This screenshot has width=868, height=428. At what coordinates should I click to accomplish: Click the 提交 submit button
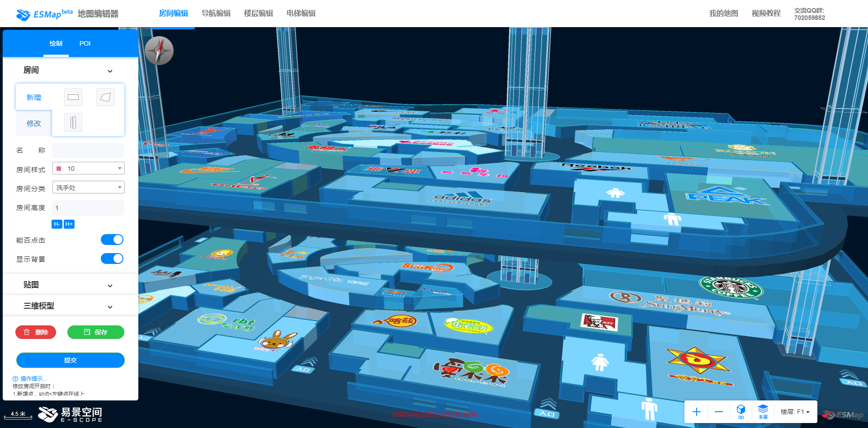[x=71, y=360]
